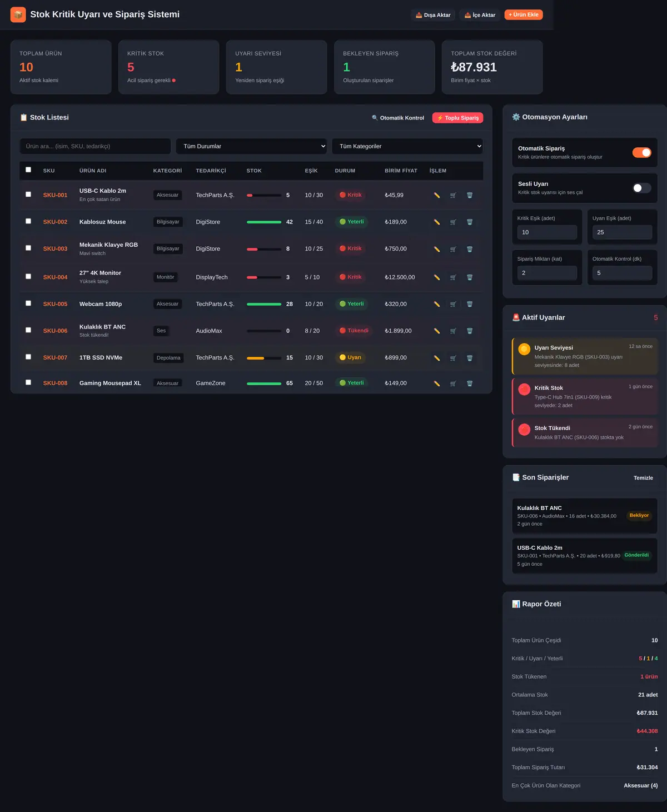667x812 pixels.
Task: Order Kulaklık BT ANC using its cart icon
Action: (x=453, y=331)
